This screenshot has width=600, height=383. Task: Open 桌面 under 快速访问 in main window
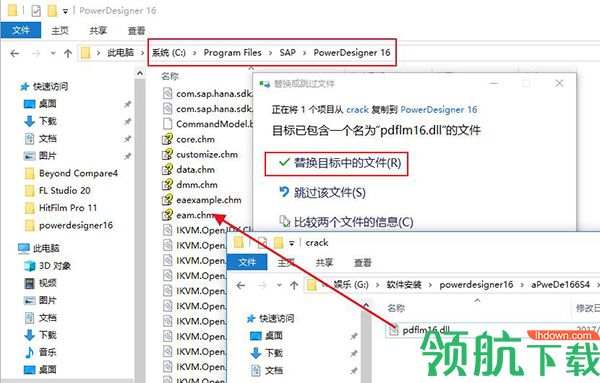click(x=47, y=104)
